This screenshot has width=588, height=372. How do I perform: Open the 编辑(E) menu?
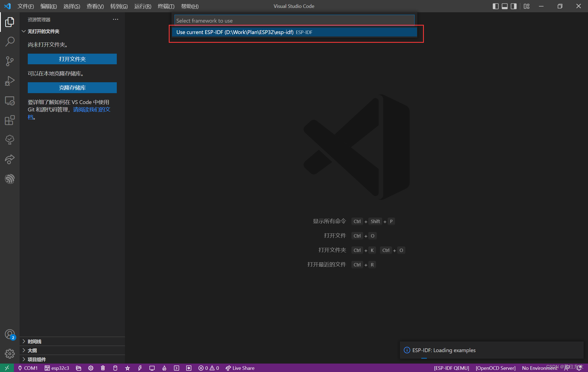[x=49, y=6]
